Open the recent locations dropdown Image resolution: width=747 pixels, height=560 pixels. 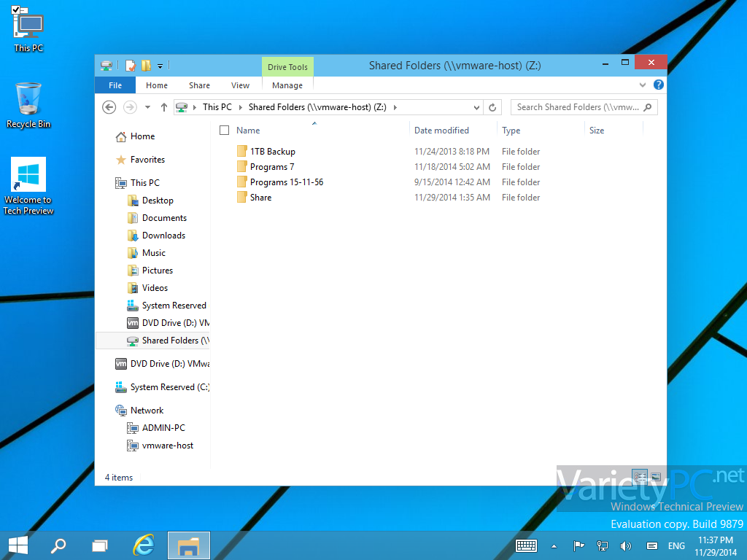point(147,107)
